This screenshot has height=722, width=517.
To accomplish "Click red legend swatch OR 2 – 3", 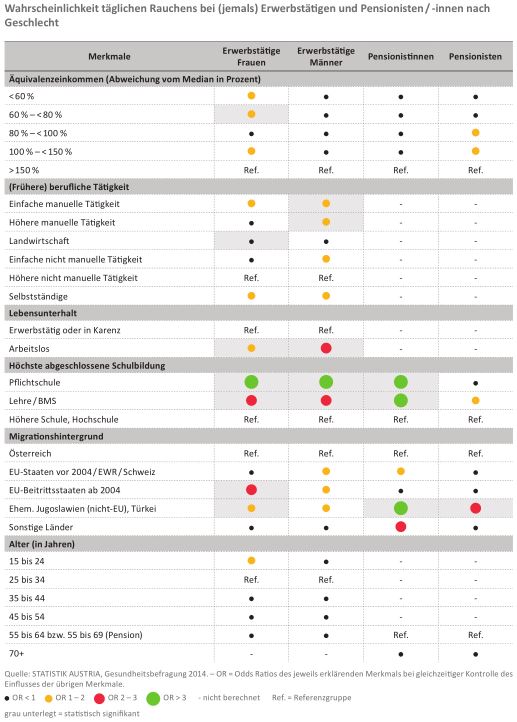I will coord(99,699).
